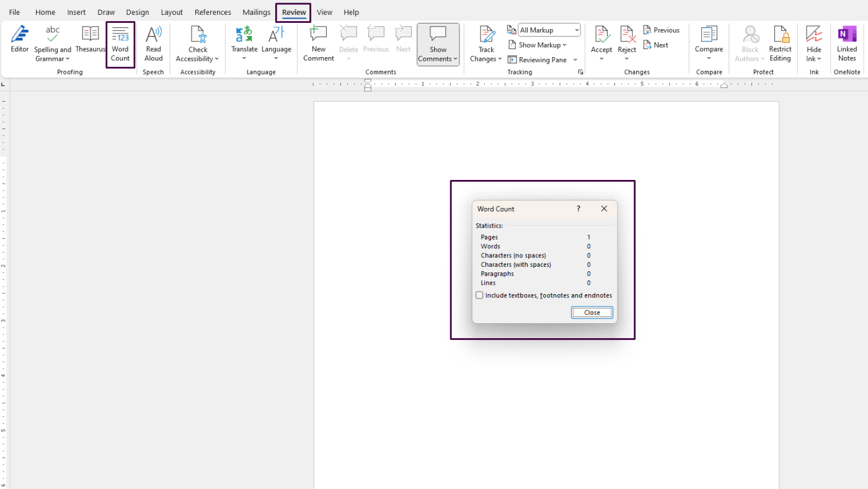Open the Translate tool
The height and width of the screenshot is (489, 868).
pos(244,43)
